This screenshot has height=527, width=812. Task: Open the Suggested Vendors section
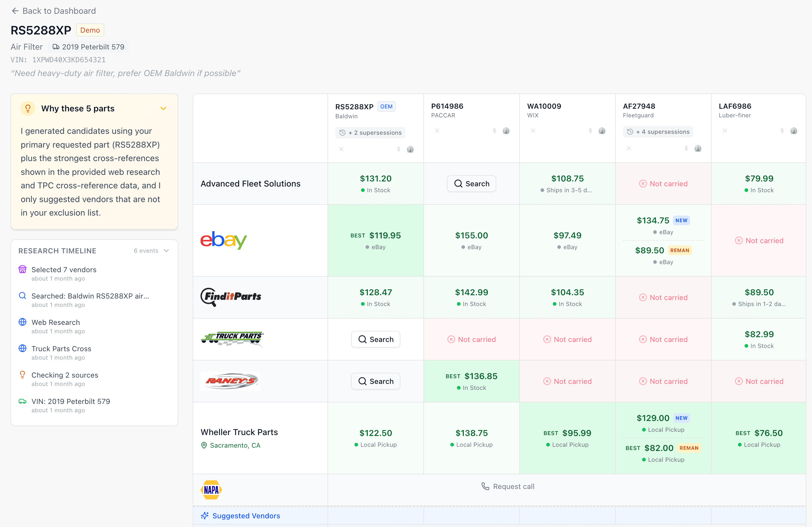click(240, 515)
